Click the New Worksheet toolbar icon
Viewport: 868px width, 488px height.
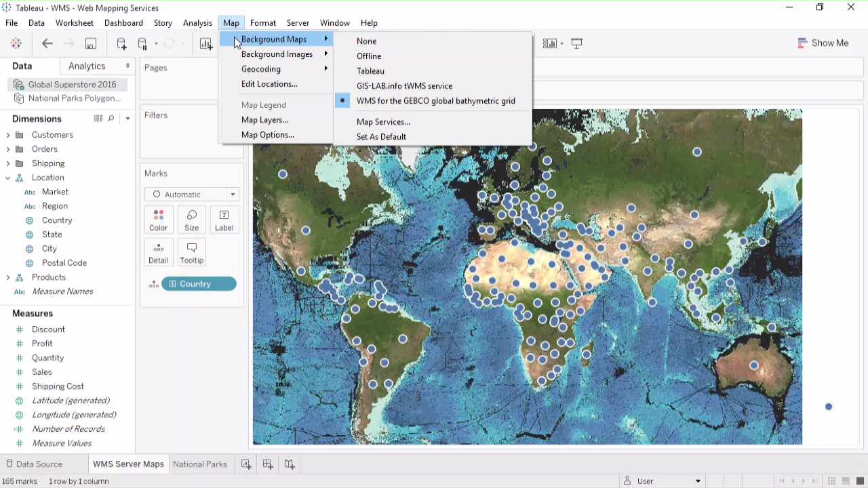tap(205, 43)
